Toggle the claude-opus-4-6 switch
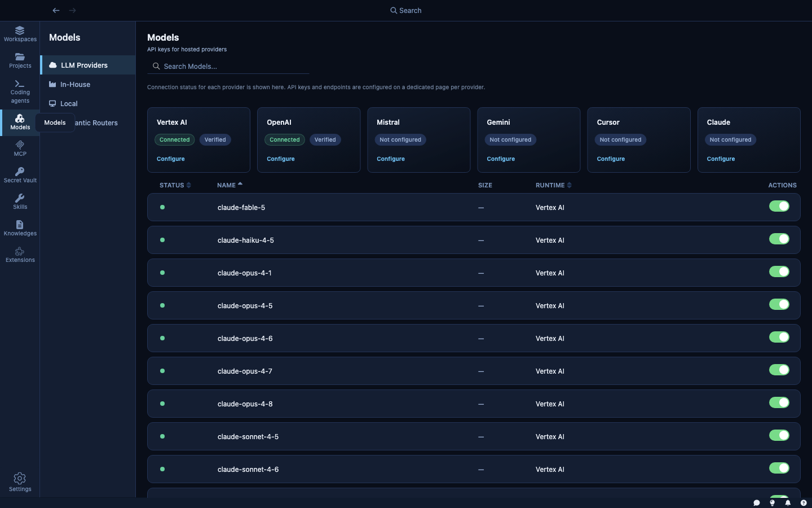The height and width of the screenshot is (508, 812). [779, 338]
